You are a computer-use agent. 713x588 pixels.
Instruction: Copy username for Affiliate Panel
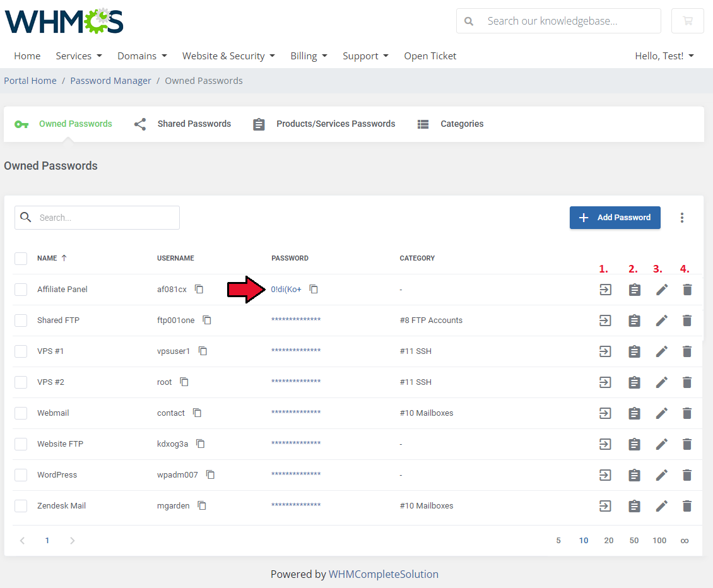click(199, 289)
